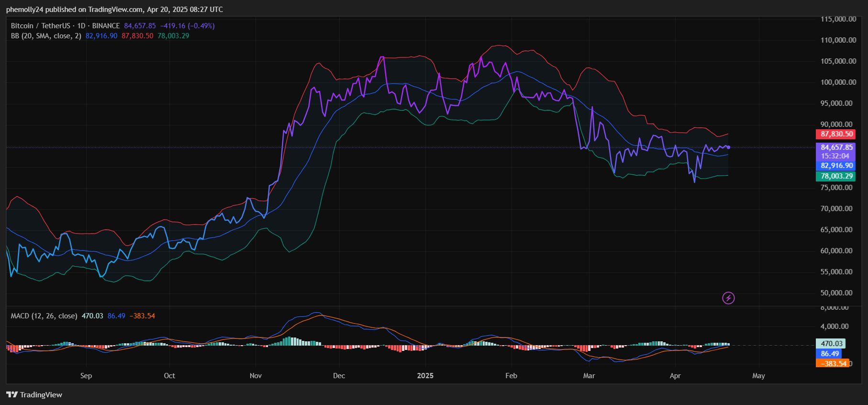Viewport: 868px width, 405px height.
Task: Click the 100,000.00 price axis label
Action: pos(838,82)
